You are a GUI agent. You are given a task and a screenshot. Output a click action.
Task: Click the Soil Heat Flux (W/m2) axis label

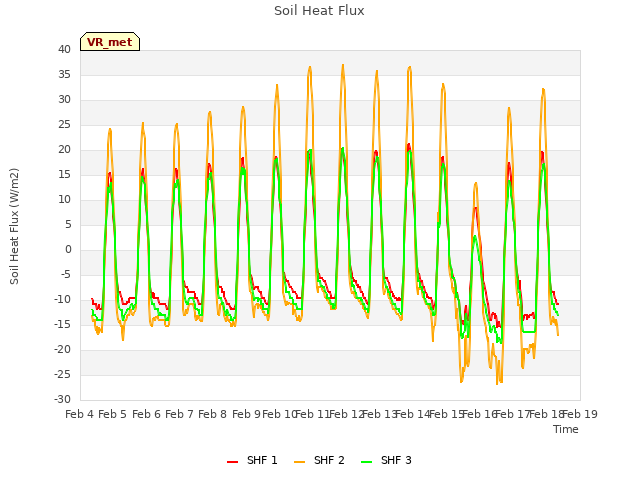coord(14,226)
